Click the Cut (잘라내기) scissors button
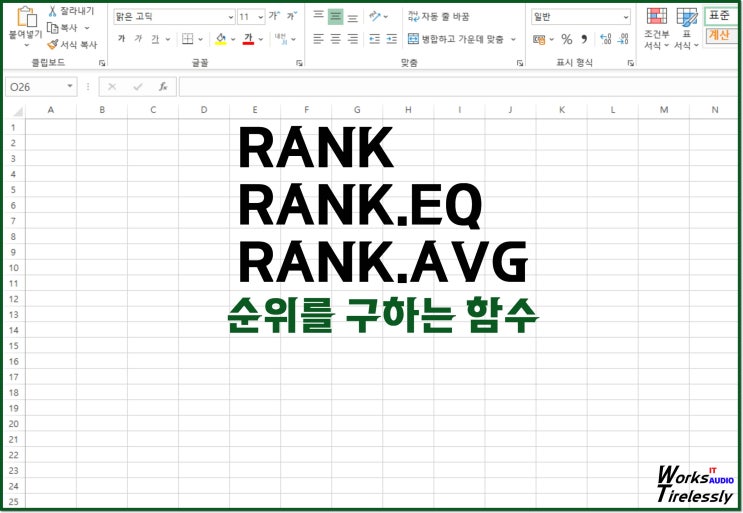The height and width of the screenshot is (513, 743). pyautogui.click(x=72, y=11)
